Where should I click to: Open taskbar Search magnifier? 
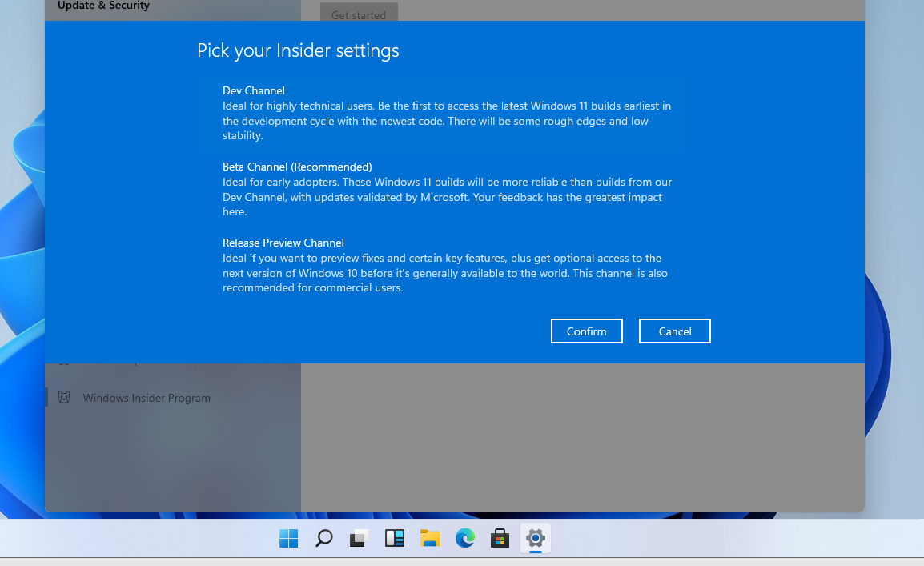pyautogui.click(x=323, y=538)
